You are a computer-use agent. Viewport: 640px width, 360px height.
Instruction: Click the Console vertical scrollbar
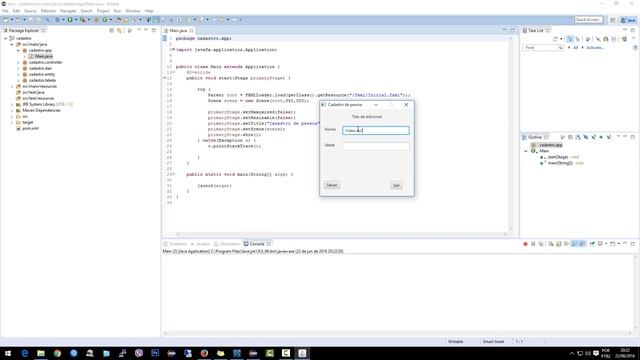(x=635, y=292)
